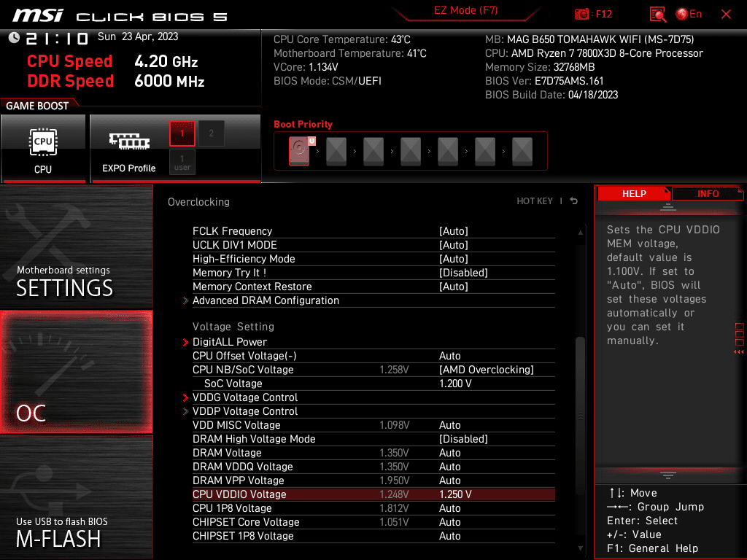The image size is (747, 560).
Task: Click the settings list scrollbar thumb
Action: click(580, 415)
